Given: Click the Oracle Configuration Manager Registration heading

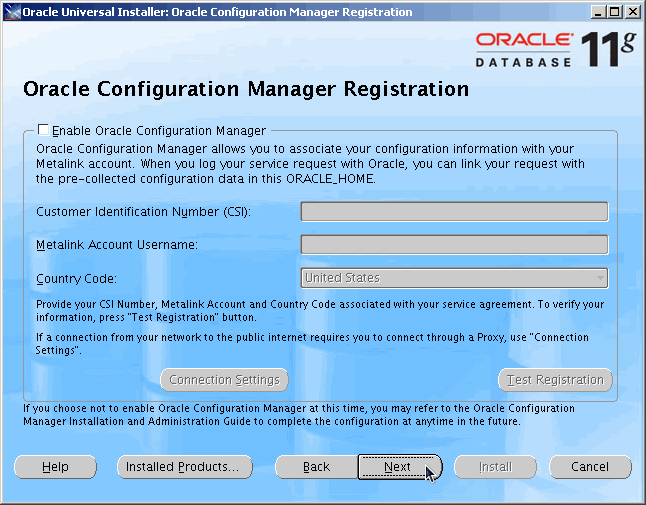Looking at the screenshot, I should (245, 89).
